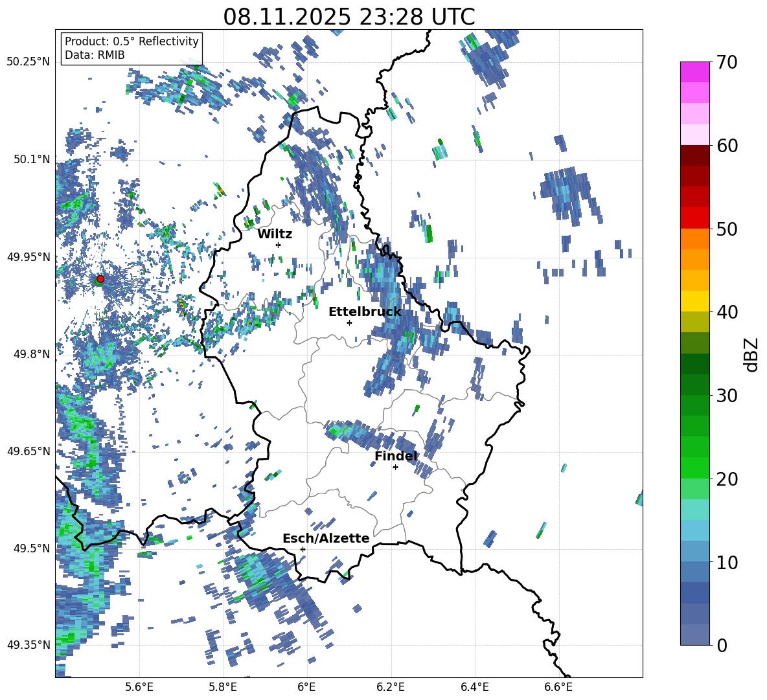Click the 49.5°N latitude label
Viewport: 767px width, 700px height.
(x=32, y=548)
